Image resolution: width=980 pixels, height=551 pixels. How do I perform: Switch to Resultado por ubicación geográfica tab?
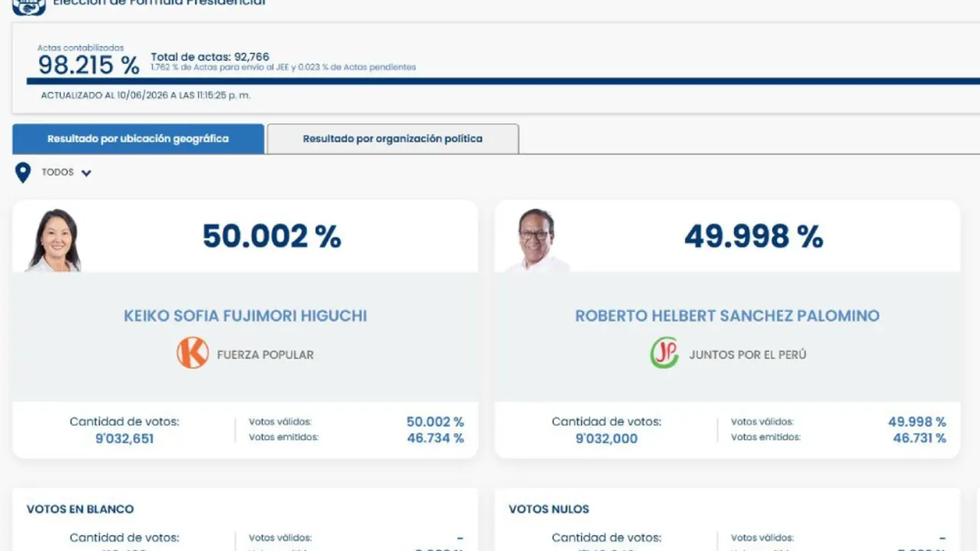[x=138, y=138]
